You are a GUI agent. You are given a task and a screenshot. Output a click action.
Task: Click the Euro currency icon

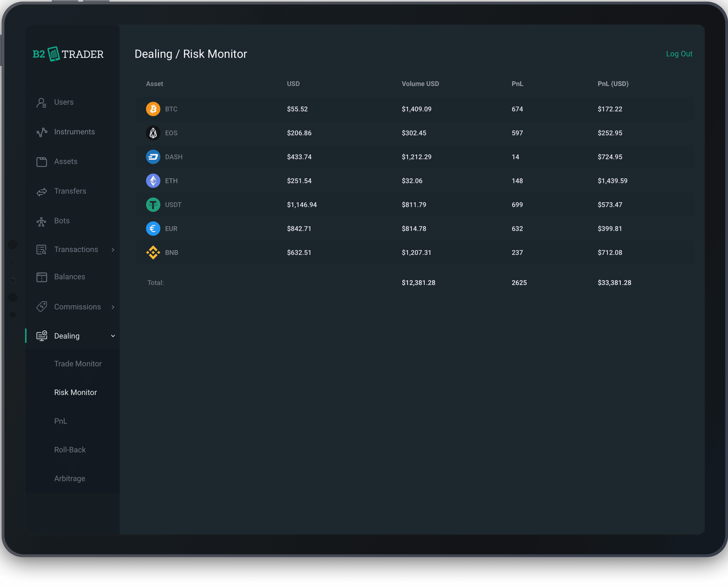click(x=153, y=229)
